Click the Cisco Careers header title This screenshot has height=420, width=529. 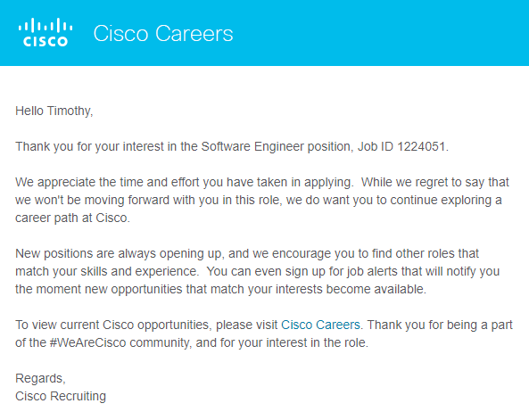pyautogui.click(x=163, y=33)
